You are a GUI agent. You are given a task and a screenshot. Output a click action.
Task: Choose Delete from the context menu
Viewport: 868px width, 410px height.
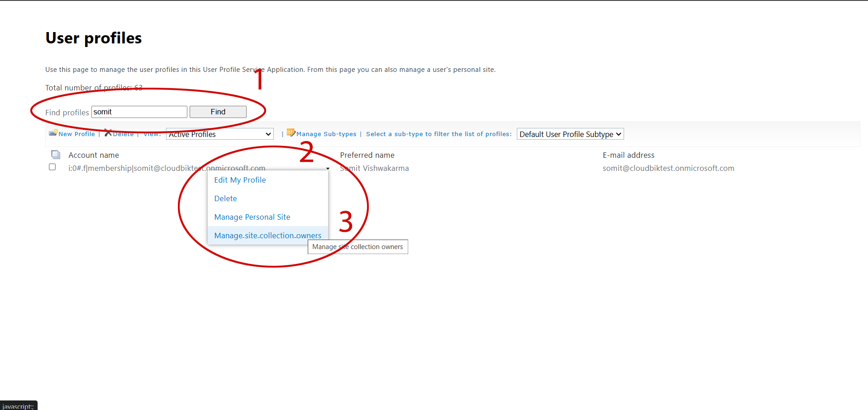(x=225, y=198)
